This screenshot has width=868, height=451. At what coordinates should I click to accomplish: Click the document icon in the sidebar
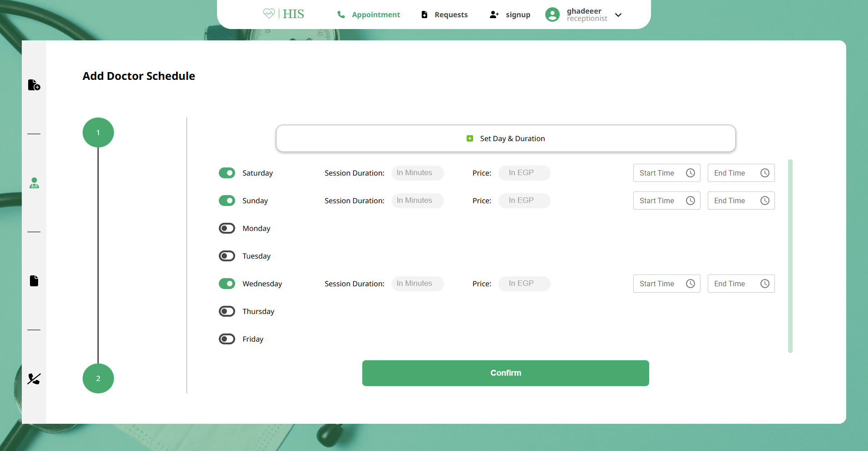[34, 280]
